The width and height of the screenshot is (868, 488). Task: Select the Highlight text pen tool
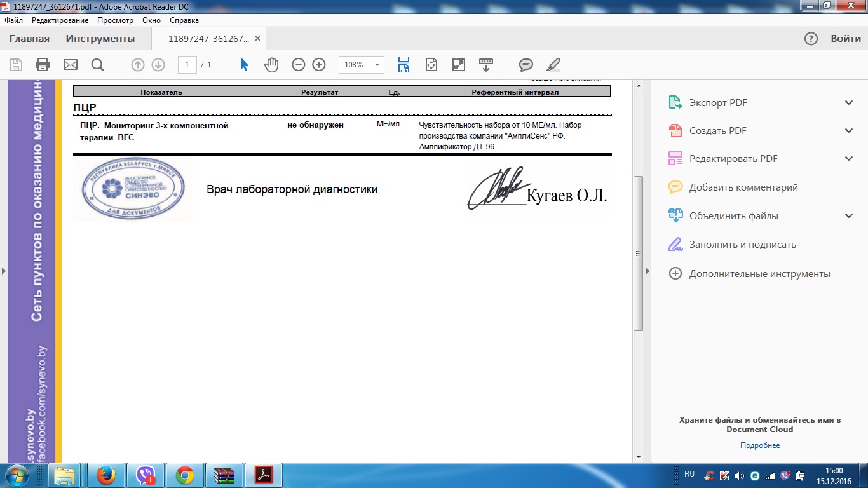553,65
